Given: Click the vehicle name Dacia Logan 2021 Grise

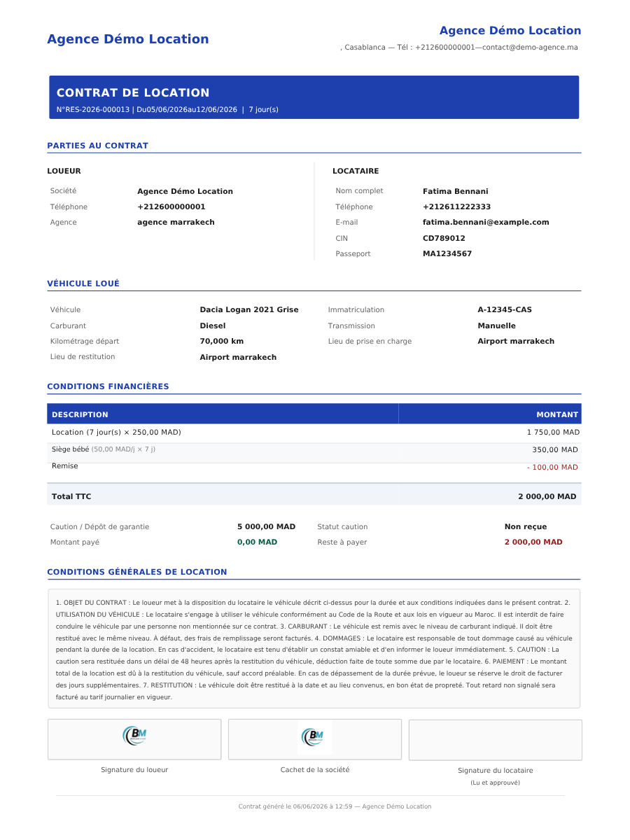Looking at the screenshot, I should click(249, 309).
